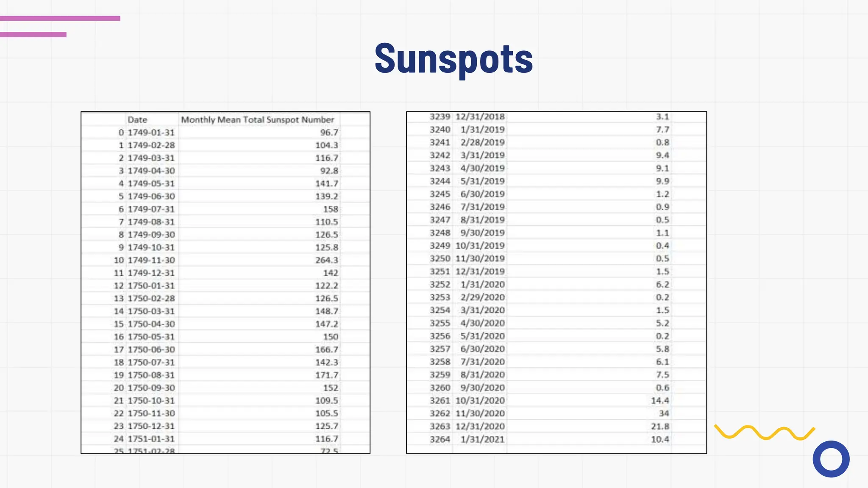The width and height of the screenshot is (868, 488).
Task: Select the value 96.7
Action: pos(329,133)
